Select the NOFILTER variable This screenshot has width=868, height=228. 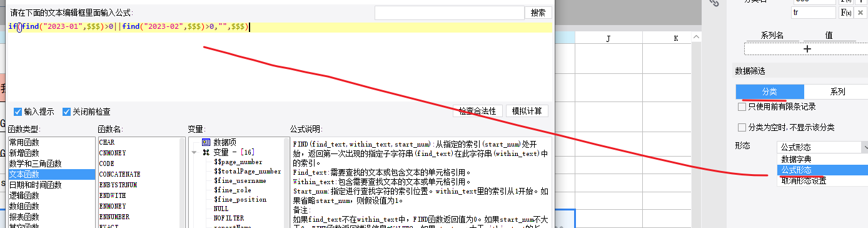(228, 218)
